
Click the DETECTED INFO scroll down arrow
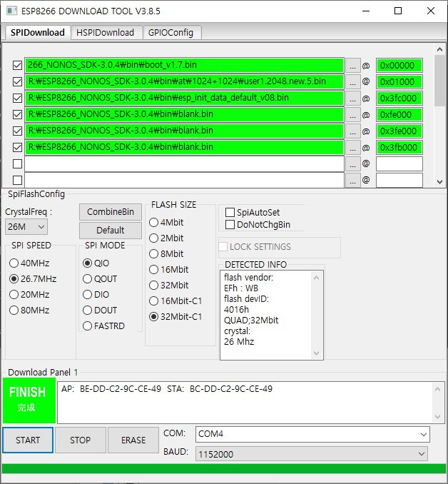(316, 353)
